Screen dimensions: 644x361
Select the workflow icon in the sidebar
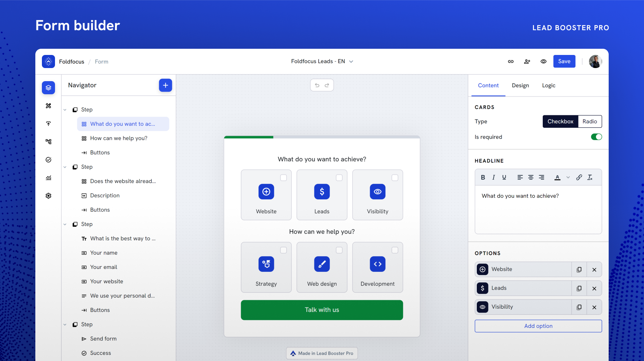(x=48, y=141)
